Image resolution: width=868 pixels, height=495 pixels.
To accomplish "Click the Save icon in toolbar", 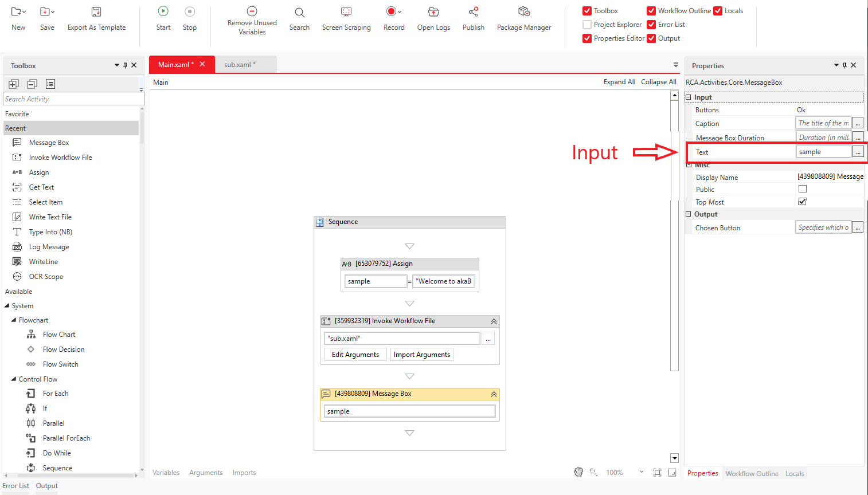I will 44,11.
